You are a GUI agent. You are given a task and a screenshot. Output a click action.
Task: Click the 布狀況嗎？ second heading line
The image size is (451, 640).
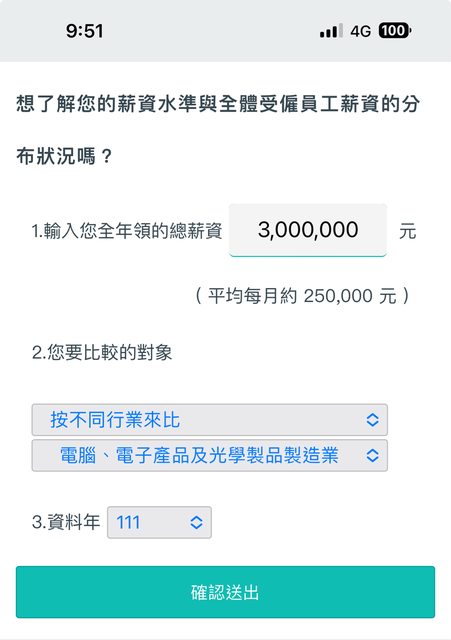[64, 156]
